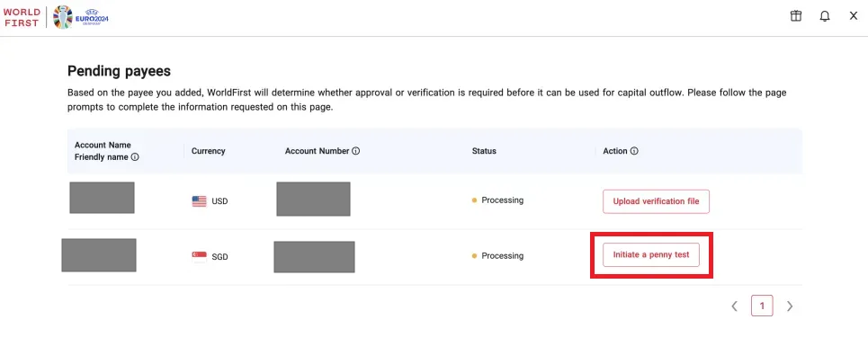This screenshot has width=868, height=355.
Task: Go to next page arrow
Action: click(x=790, y=306)
